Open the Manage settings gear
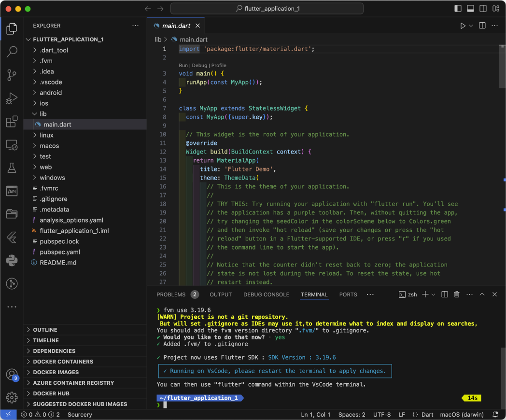 12,397
